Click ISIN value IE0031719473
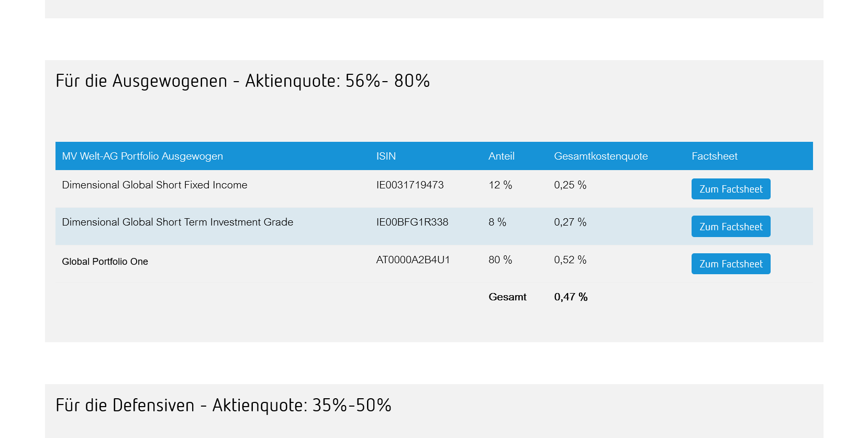868x438 pixels. point(409,185)
